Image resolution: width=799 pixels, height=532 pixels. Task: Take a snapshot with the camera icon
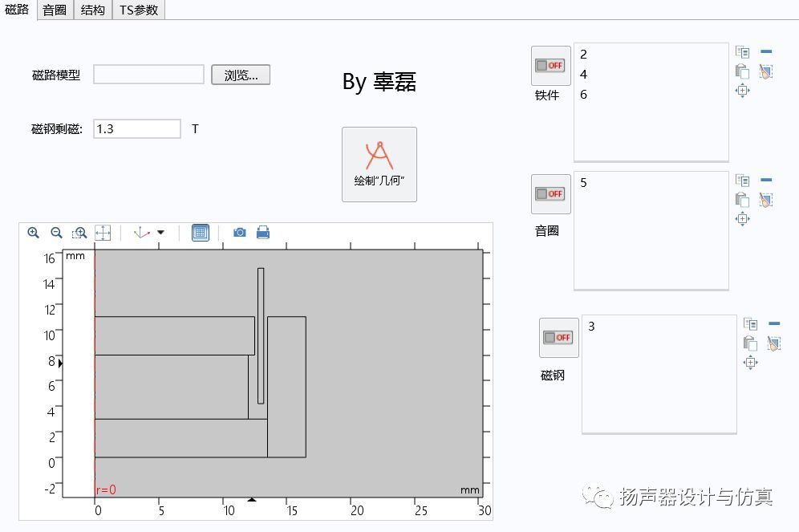[239, 233]
